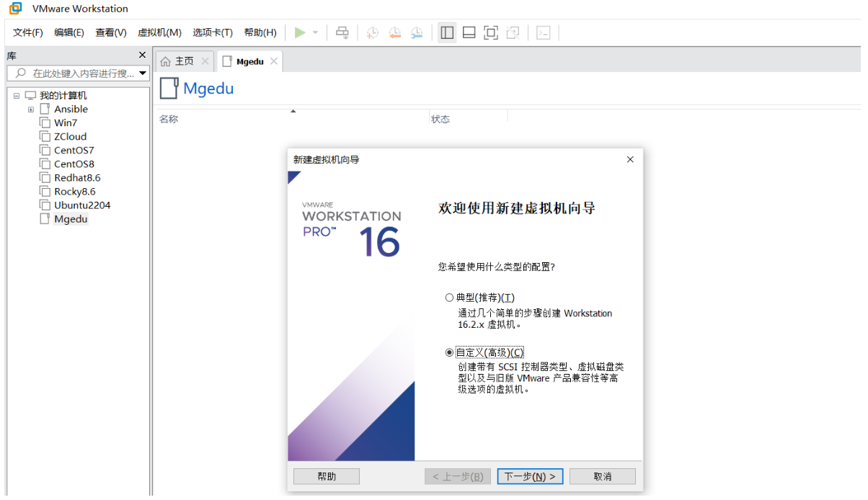Screen dimensions: 868x500
Task: Click the 取消 button in wizard
Action: (603, 476)
